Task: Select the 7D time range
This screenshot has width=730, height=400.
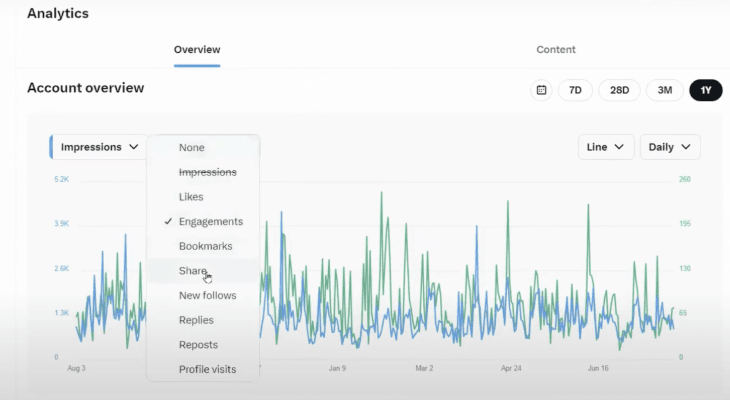Action: (x=575, y=90)
